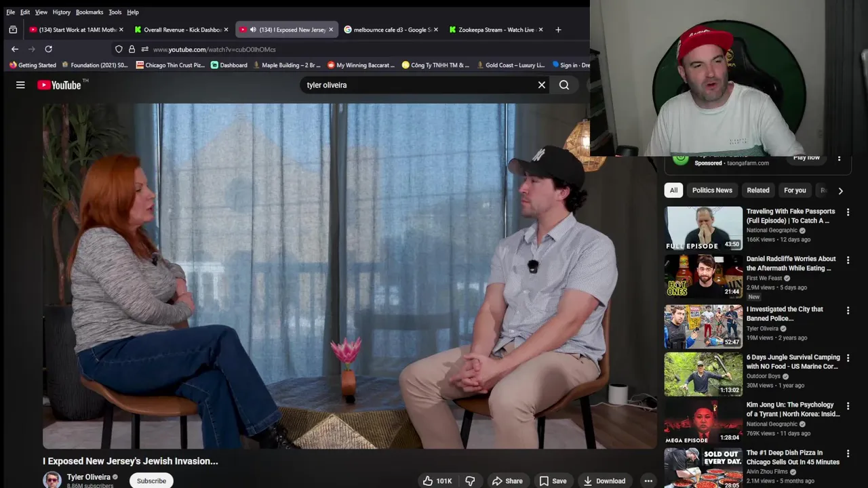This screenshot has height=488, width=868.
Task: Click the YouTube search input field
Action: 417,85
